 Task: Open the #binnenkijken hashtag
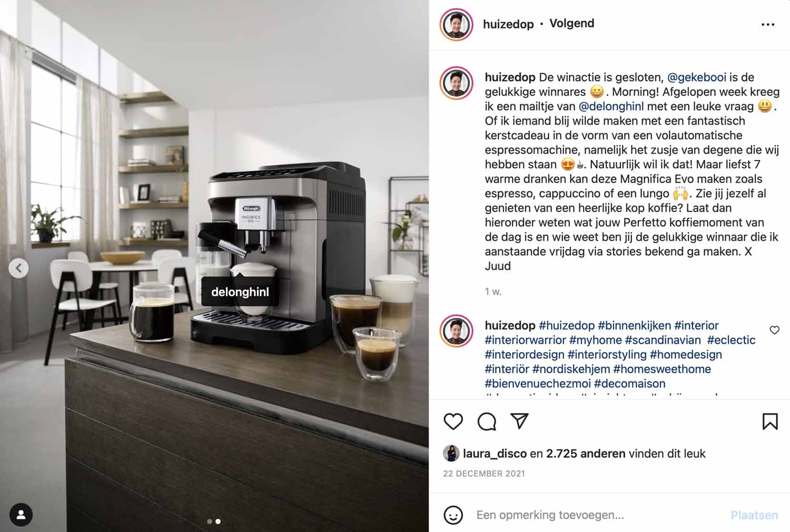[634, 325]
